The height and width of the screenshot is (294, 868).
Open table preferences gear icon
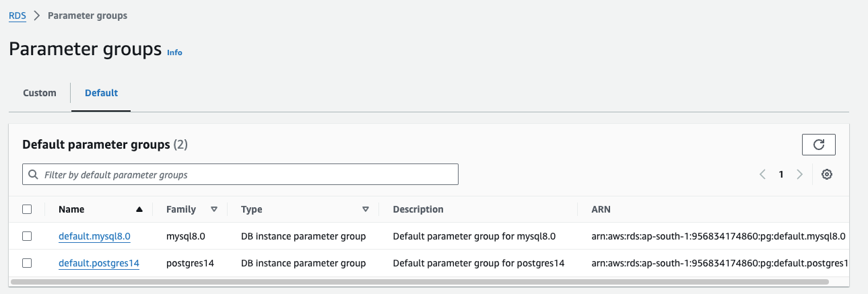(827, 174)
